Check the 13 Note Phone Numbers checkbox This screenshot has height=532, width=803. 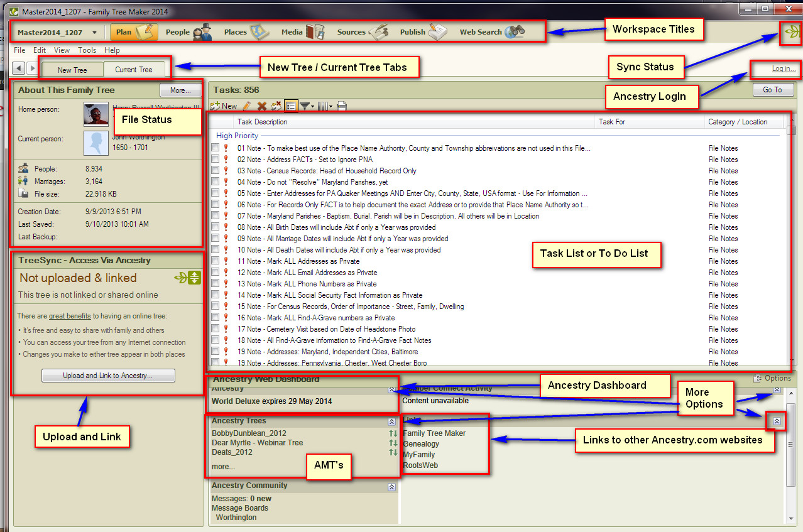point(216,284)
